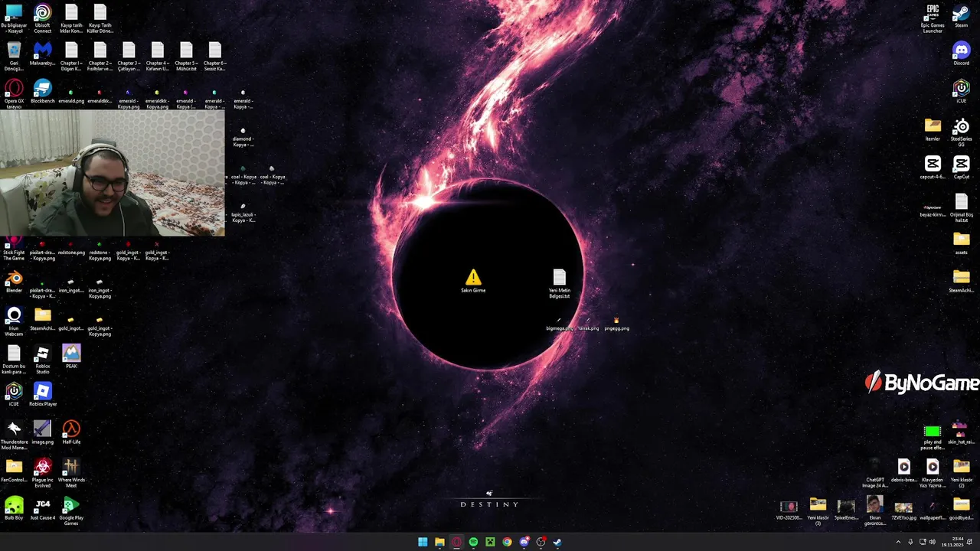This screenshot has width=980, height=551.
Task: Select the bigmega.png file
Action: [x=559, y=324]
